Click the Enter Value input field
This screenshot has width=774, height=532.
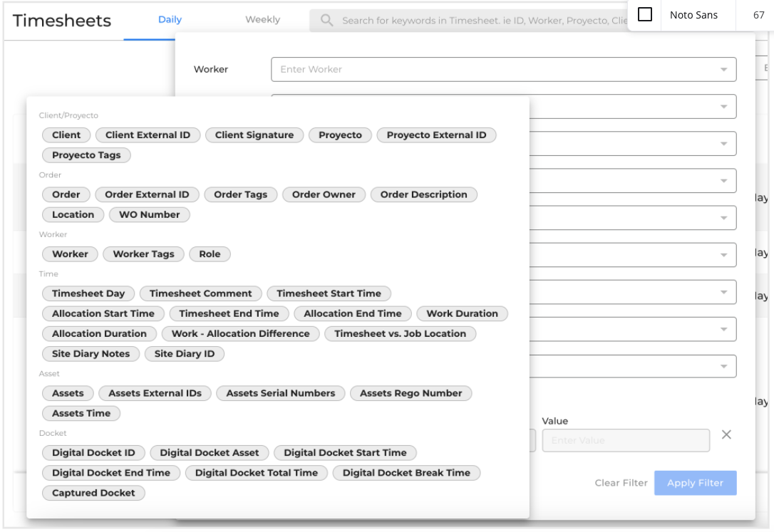[626, 440]
